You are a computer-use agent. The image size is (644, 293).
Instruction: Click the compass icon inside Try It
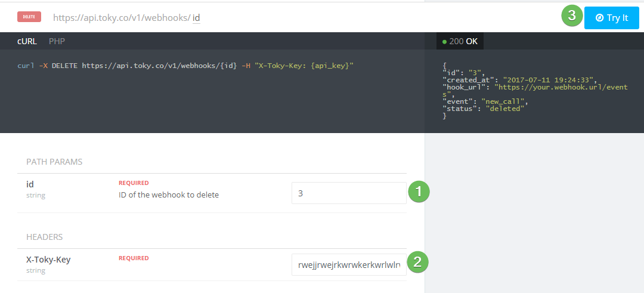(x=599, y=18)
